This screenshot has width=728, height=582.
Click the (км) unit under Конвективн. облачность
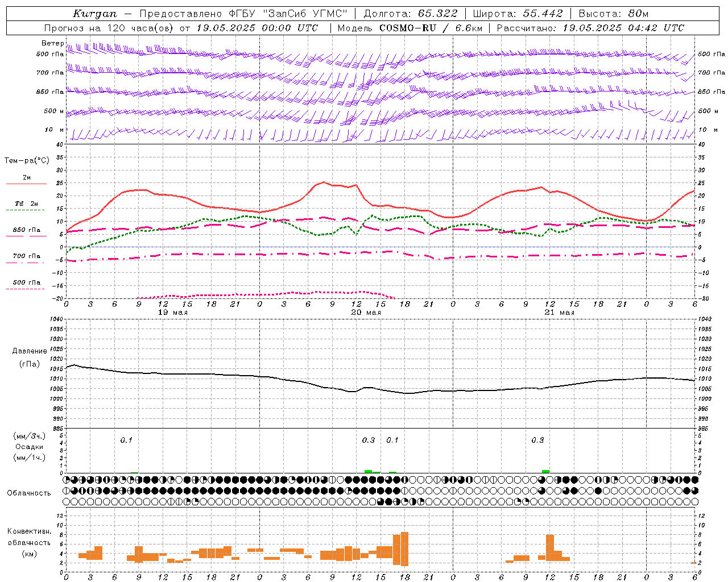30,554
